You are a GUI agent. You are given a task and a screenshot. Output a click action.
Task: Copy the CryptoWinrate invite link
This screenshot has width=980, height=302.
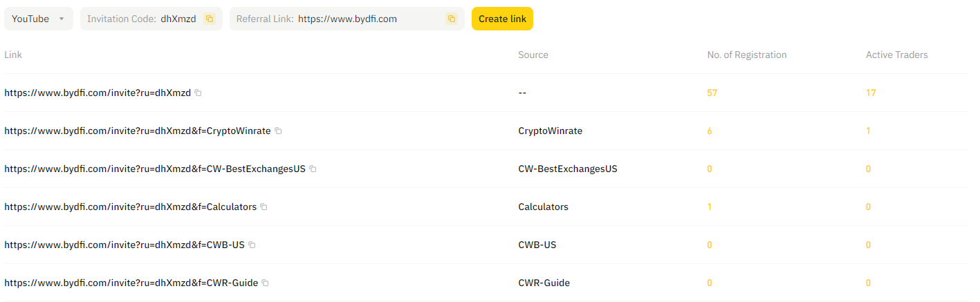pos(278,131)
